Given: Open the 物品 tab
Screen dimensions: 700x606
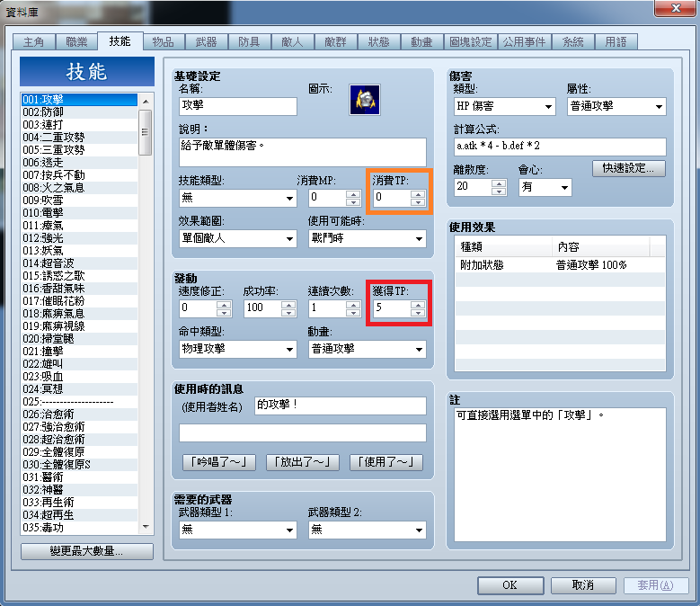Looking at the screenshot, I should pos(163,42).
